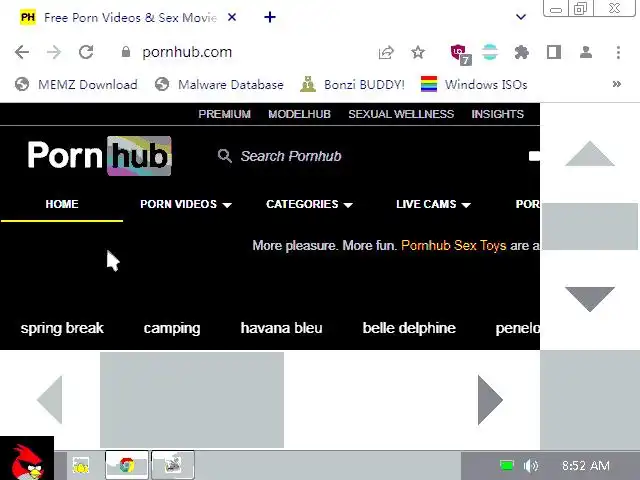
Task: Click the horizontal scrollbar left arrow
Action: point(49,400)
